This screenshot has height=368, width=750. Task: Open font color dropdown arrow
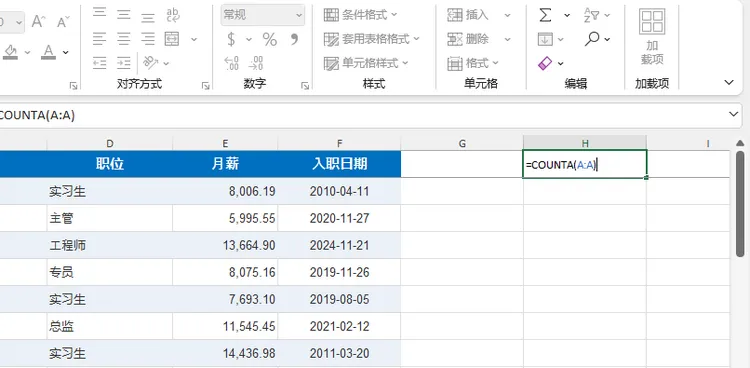pyautogui.click(x=66, y=52)
